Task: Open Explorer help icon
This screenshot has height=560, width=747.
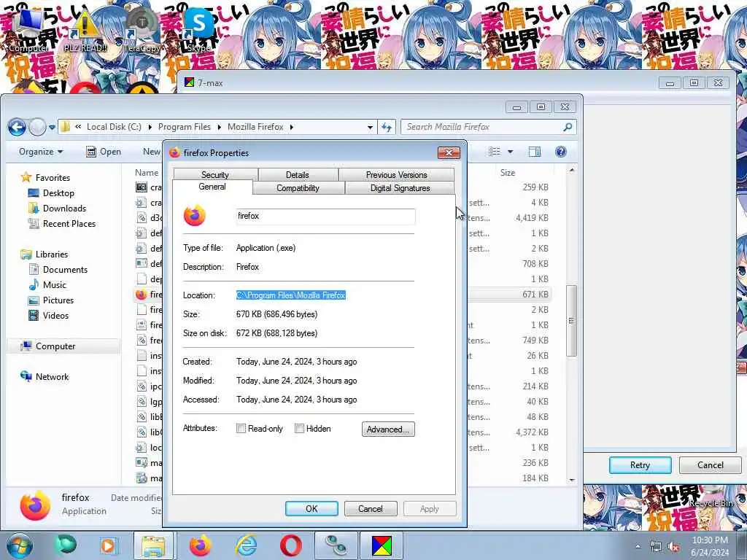Action: click(561, 152)
